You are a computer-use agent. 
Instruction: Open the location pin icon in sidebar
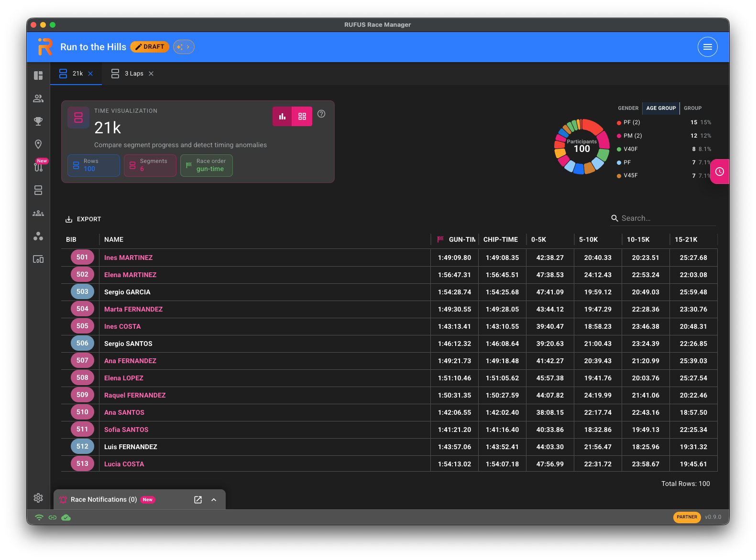pyautogui.click(x=38, y=144)
